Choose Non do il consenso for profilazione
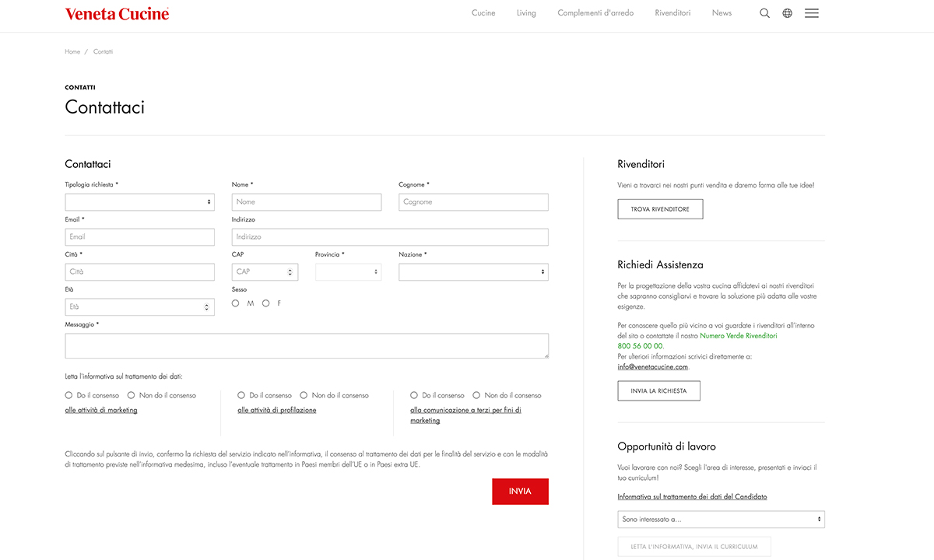The width and height of the screenshot is (934, 560). coord(304,395)
